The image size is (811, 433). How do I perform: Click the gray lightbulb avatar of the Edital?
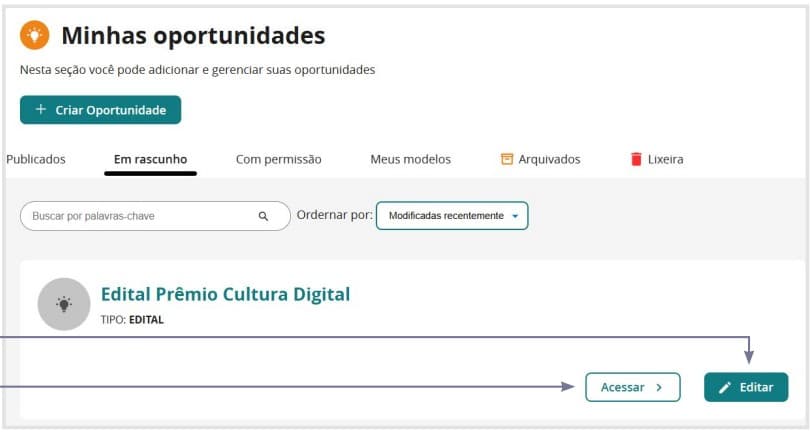point(64,304)
